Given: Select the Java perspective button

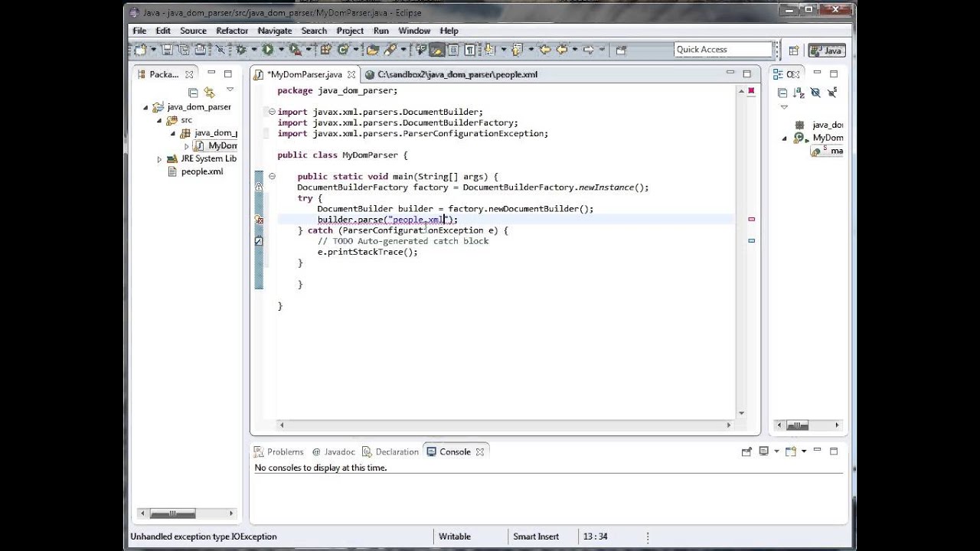Looking at the screenshot, I should click(826, 51).
